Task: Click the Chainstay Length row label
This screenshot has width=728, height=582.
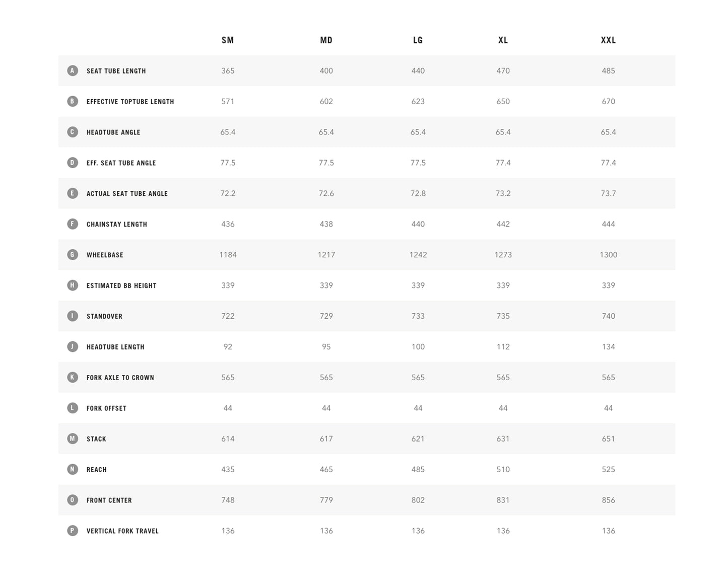Action: point(117,224)
